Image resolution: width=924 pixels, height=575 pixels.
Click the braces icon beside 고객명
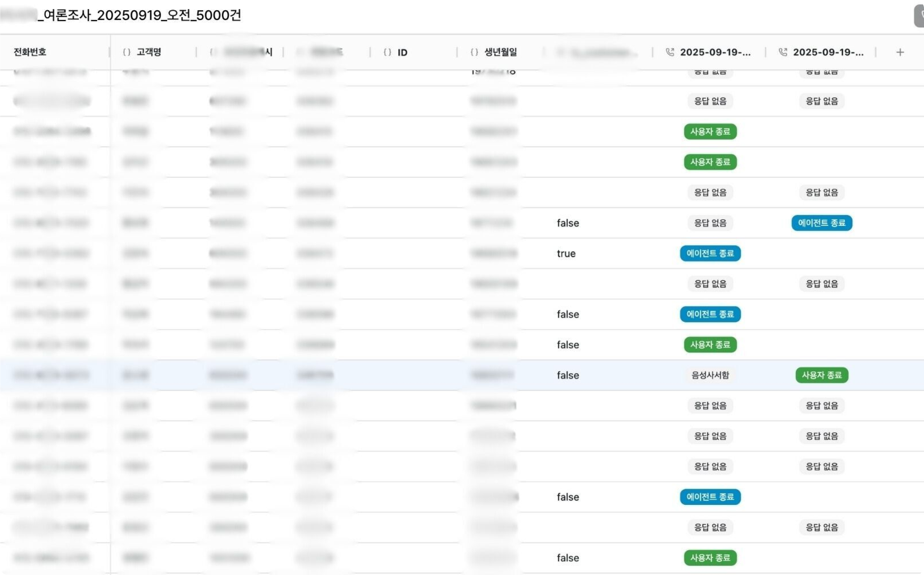point(127,52)
